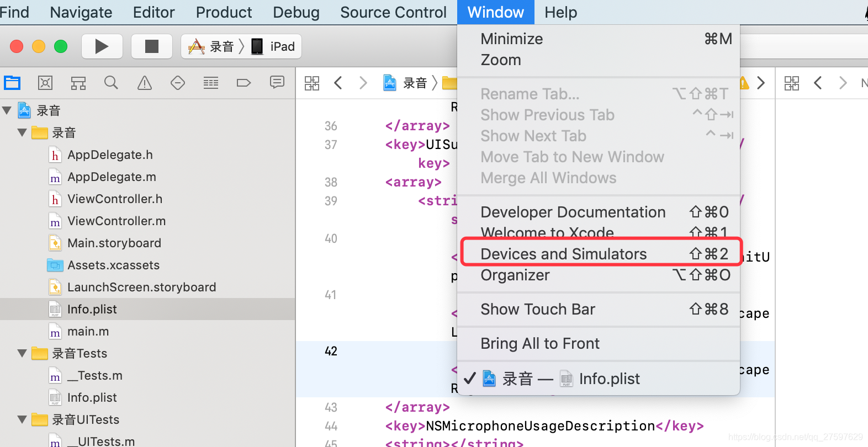868x447 pixels.
Task: Go back in right assistant pane
Action: [818, 83]
